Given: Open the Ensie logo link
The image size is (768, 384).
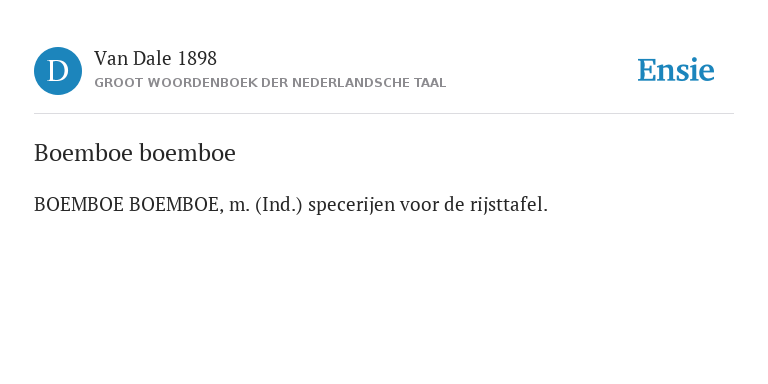Looking at the screenshot, I should [675, 70].
